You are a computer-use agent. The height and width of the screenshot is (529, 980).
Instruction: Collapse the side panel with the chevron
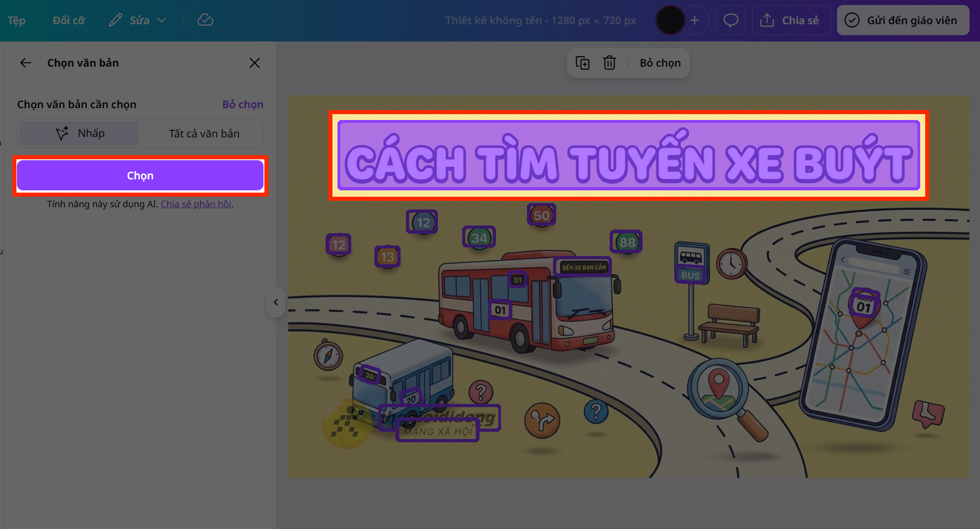point(276,302)
